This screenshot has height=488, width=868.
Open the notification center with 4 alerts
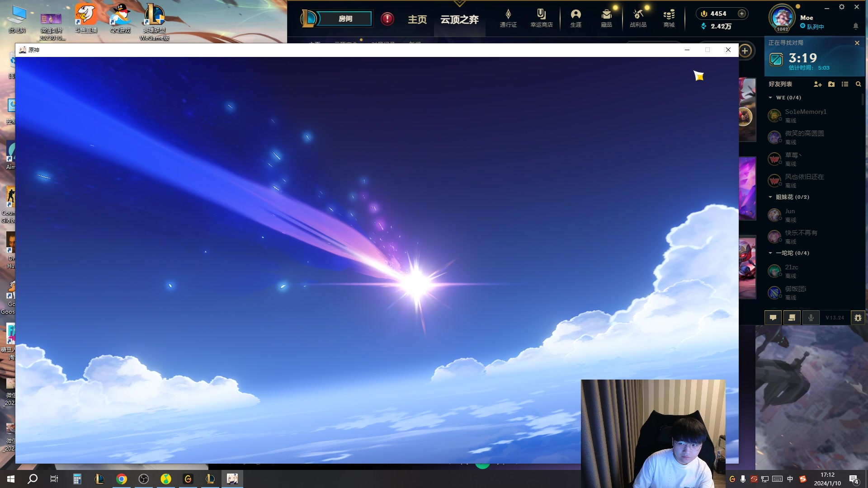coord(854,479)
